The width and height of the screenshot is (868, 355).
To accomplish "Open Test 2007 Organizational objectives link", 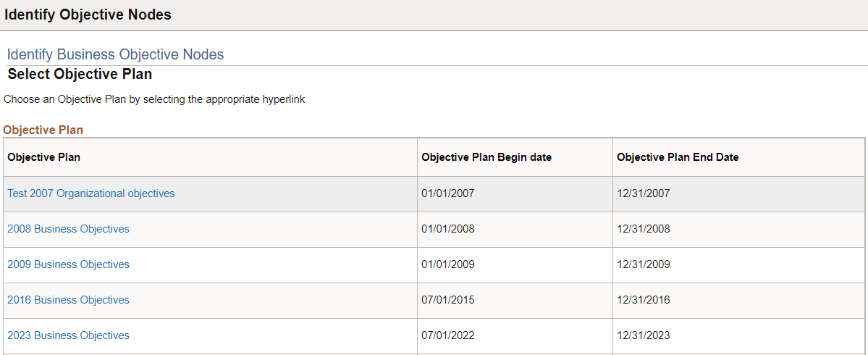I will (x=91, y=193).
